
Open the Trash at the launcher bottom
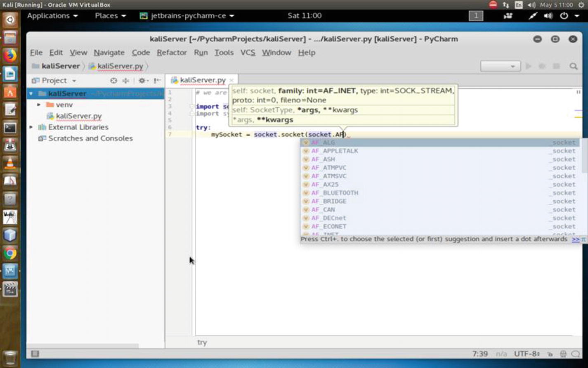10,358
